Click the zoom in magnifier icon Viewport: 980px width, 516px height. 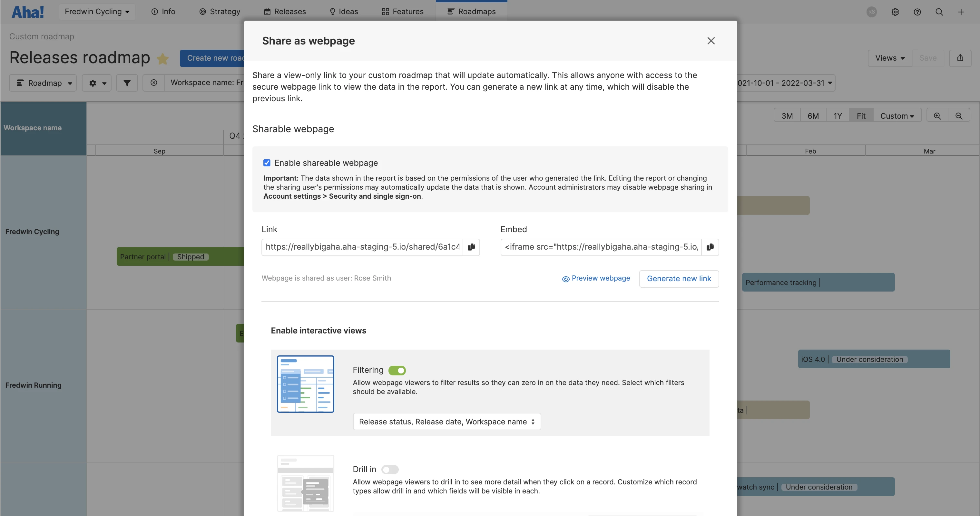coord(937,116)
